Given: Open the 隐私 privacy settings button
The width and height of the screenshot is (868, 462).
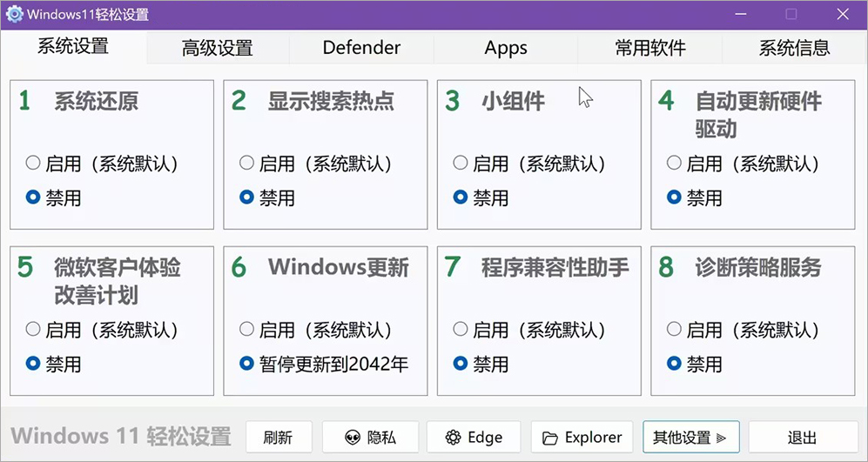Looking at the screenshot, I should 370,438.
